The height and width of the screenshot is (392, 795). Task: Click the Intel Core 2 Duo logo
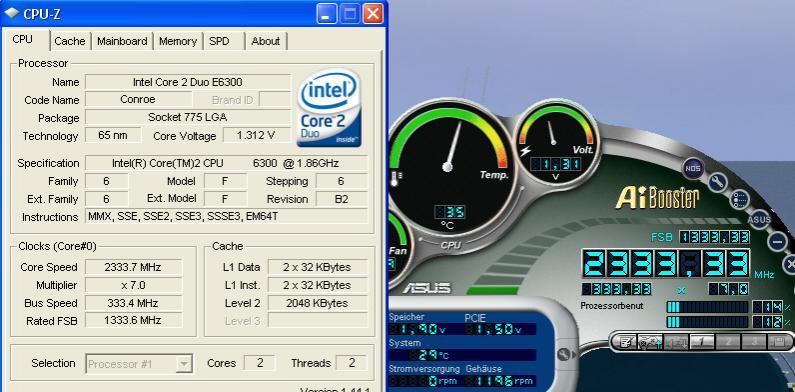(x=329, y=108)
